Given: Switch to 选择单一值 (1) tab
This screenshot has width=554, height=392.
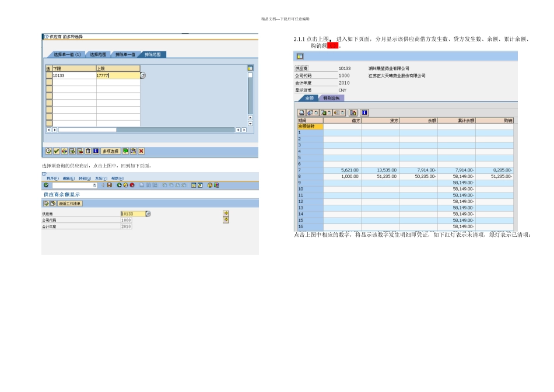Looking at the screenshot, I should coord(67,54).
